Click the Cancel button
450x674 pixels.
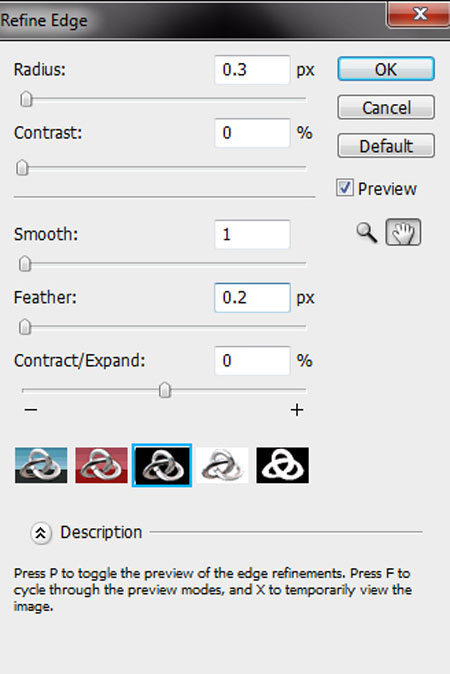tap(386, 107)
